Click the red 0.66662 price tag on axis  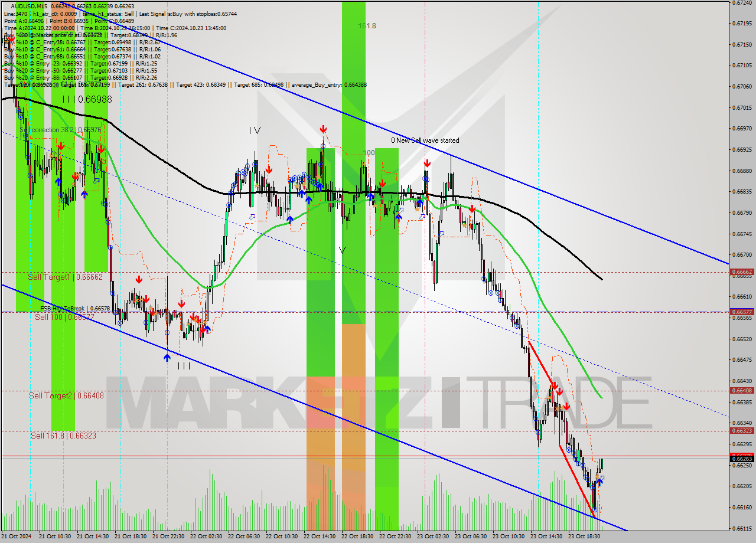point(742,272)
